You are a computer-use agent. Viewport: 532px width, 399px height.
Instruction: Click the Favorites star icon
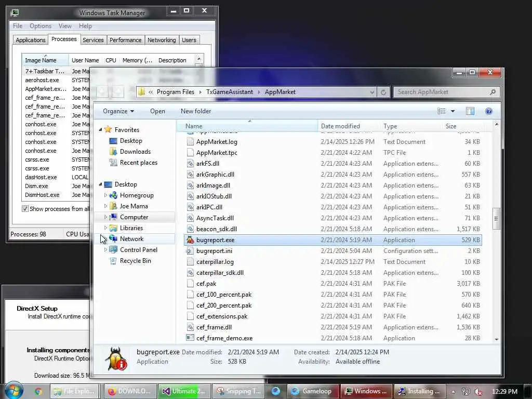[x=108, y=129]
